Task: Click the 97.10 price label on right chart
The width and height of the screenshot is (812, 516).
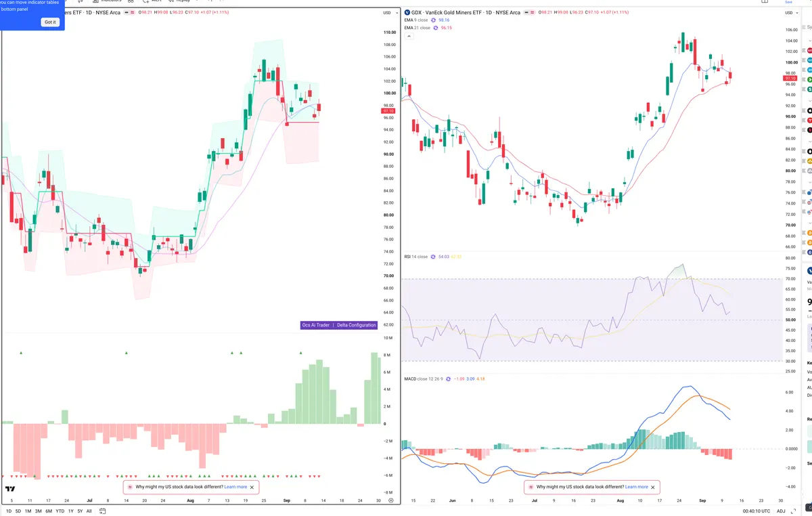Action: [x=790, y=79]
